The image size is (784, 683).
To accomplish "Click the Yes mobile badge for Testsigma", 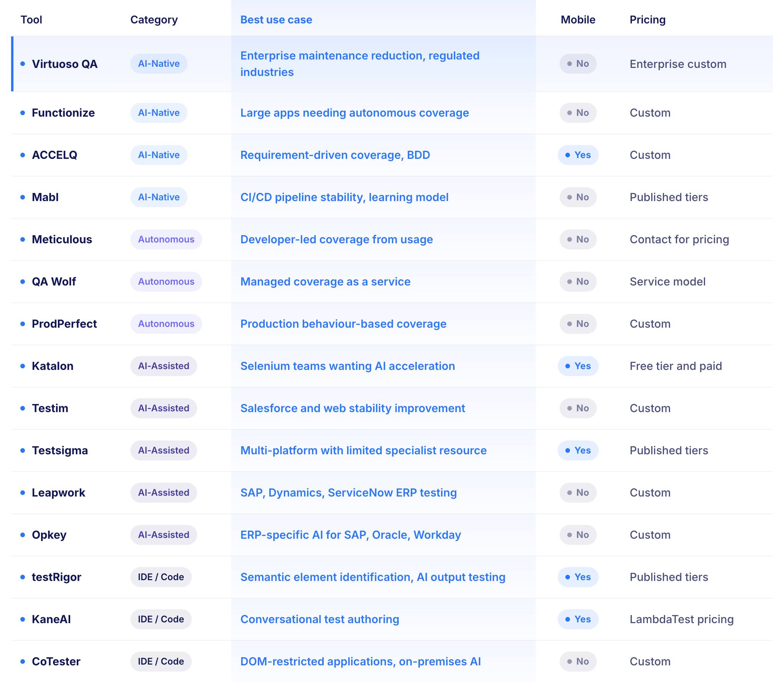I will coord(578,450).
